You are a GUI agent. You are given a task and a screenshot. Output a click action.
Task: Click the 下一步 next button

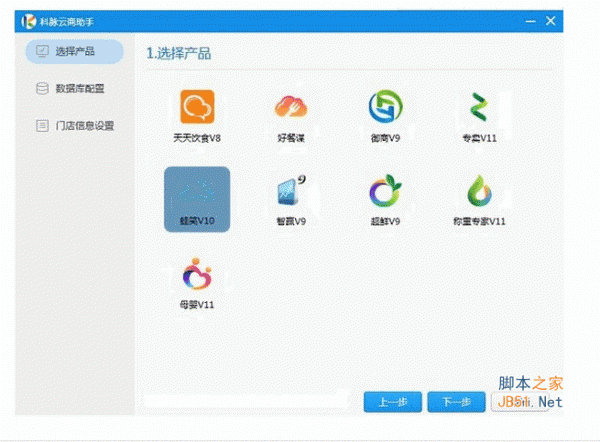pyautogui.click(x=457, y=402)
